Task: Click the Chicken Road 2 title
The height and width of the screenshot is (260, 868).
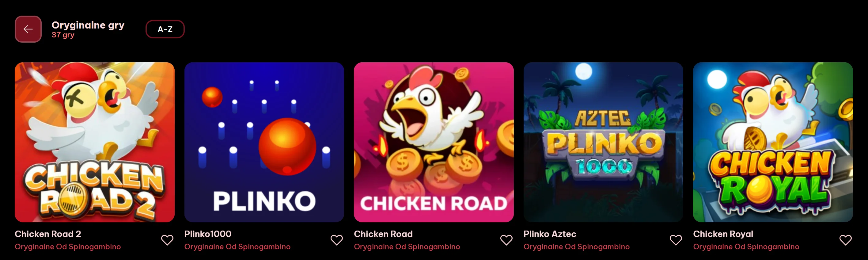Action: tap(48, 234)
